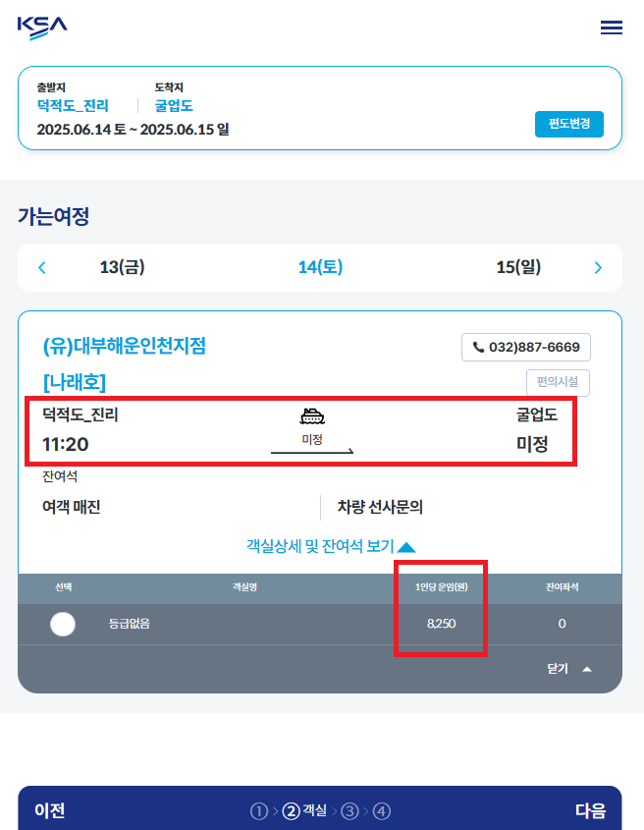Screen dimensions: 644x830
Task: Call 032)887-6669 via the phone button
Action: (x=526, y=347)
